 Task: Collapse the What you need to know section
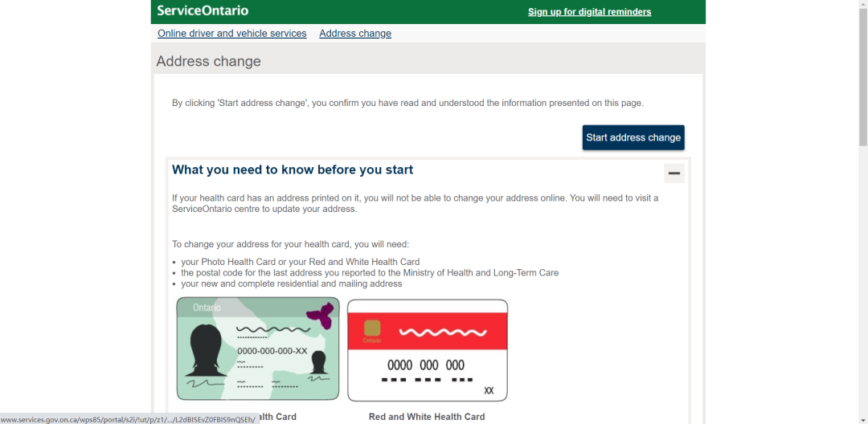(x=674, y=173)
